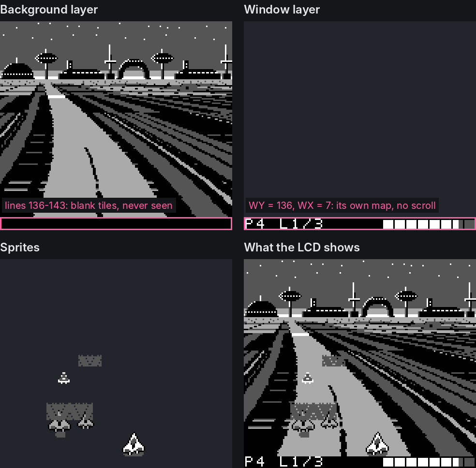This screenshot has width=476, height=468.
Task: Click the energy bar in the Window layer HUD
Action: pos(429,224)
